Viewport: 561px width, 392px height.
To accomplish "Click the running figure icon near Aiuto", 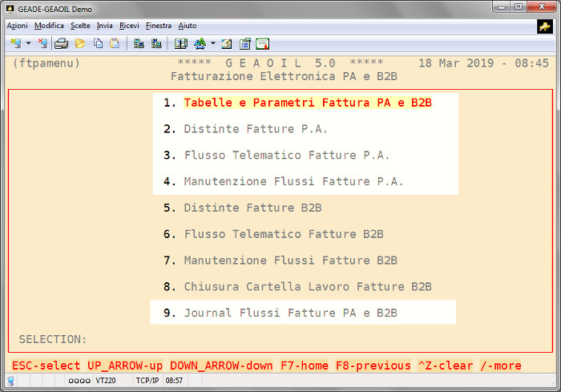I will tap(544, 26).
